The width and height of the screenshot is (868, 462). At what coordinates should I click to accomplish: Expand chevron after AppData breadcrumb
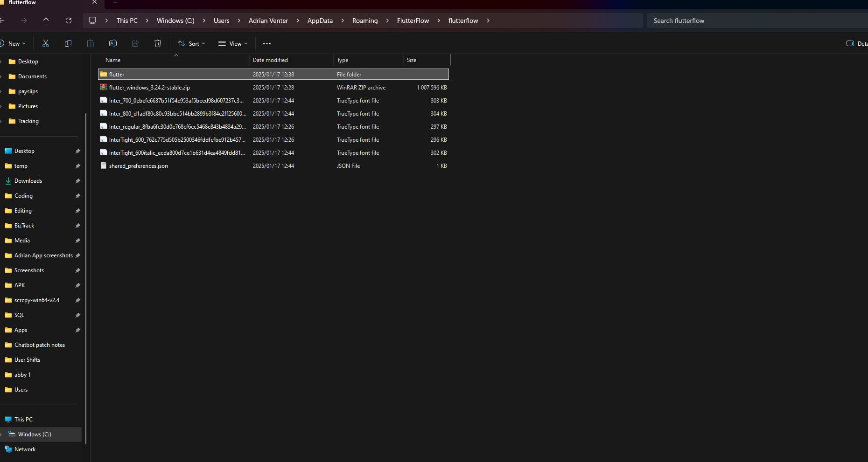point(343,21)
